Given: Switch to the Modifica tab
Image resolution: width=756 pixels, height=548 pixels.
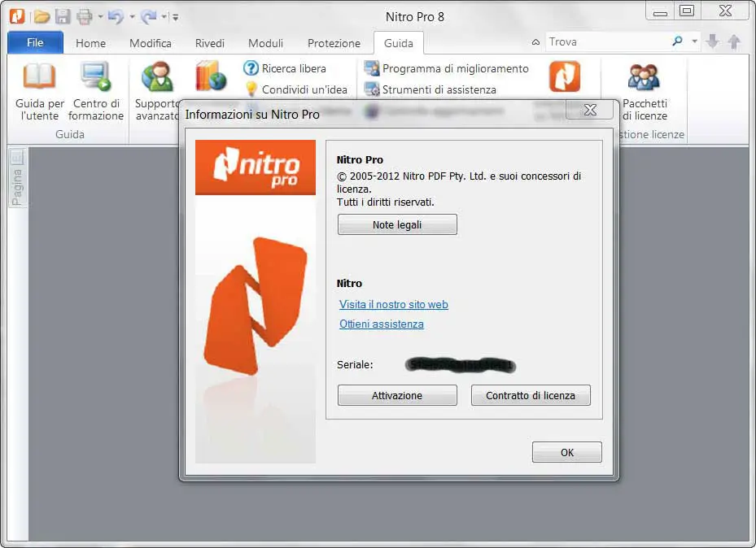Looking at the screenshot, I should (x=151, y=43).
